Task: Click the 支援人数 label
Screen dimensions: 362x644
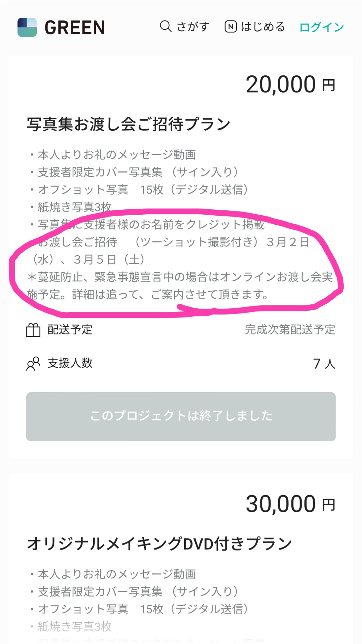Action: pos(70,363)
